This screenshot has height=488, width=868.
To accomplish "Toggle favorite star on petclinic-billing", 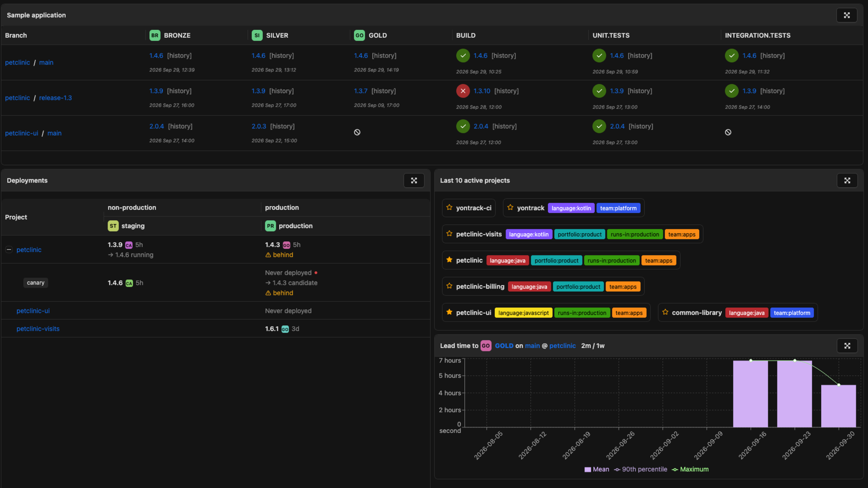I will (449, 286).
